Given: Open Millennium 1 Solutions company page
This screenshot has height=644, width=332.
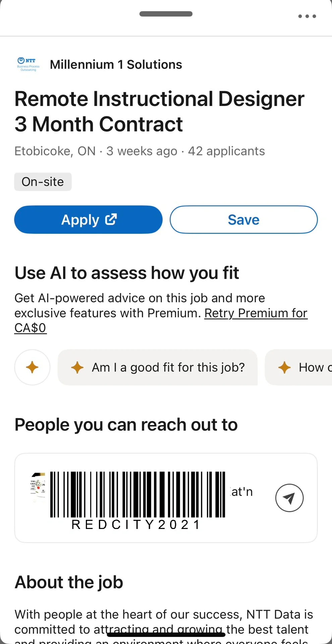Looking at the screenshot, I should [x=116, y=64].
